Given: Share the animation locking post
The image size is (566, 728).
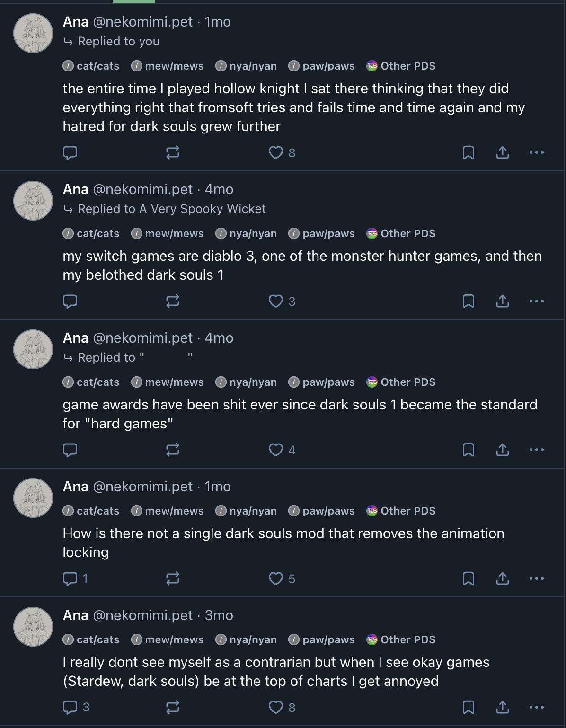Looking at the screenshot, I should pos(502,579).
